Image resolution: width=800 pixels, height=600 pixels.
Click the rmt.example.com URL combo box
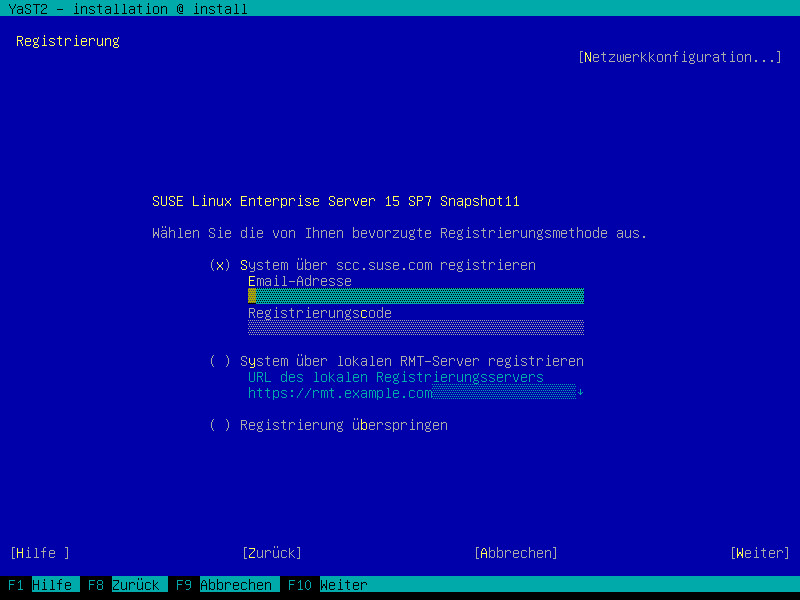click(x=410, y=393)
